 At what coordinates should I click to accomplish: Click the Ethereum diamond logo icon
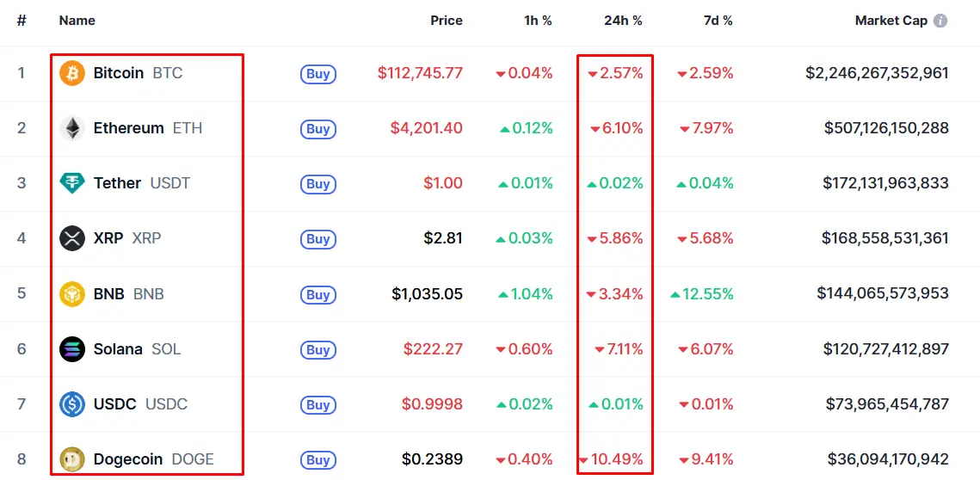72,128
